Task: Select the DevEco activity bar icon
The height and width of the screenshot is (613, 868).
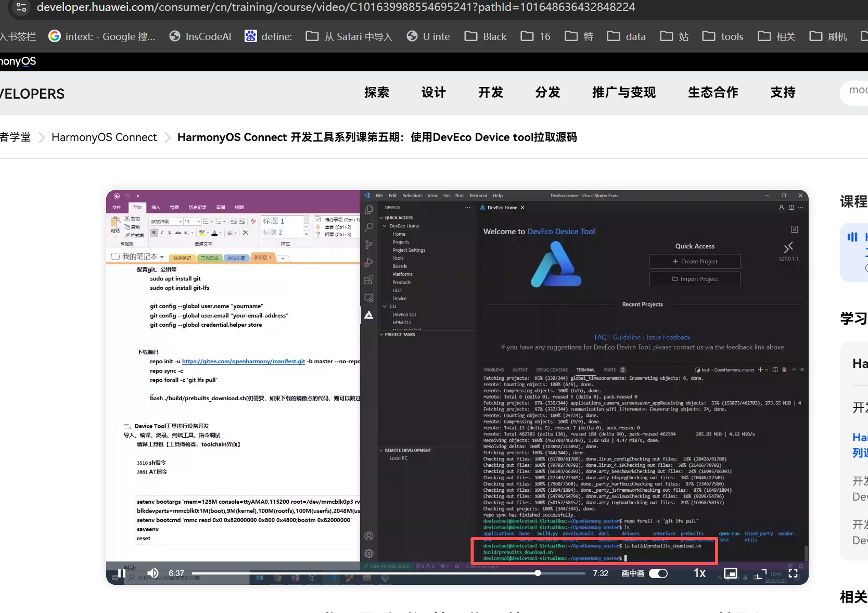Action: click(369, 315)
